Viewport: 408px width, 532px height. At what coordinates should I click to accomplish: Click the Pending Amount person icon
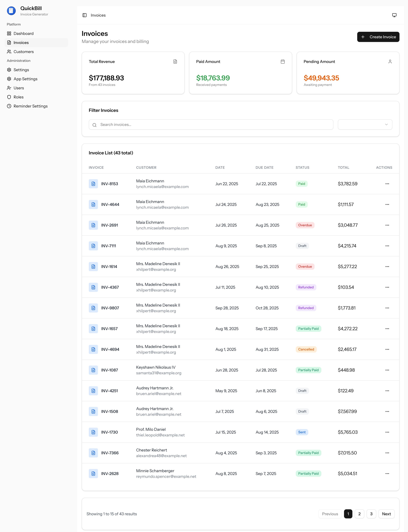tap(390, 62)
